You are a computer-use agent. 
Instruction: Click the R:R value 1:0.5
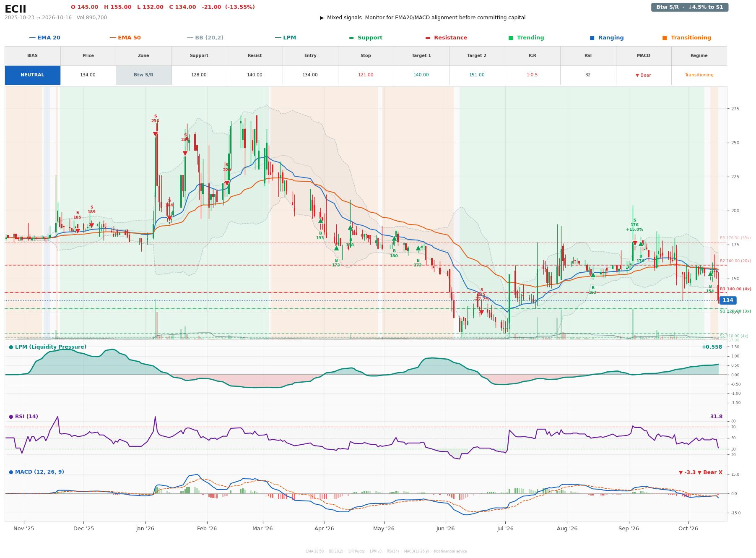tap(532, 75)
